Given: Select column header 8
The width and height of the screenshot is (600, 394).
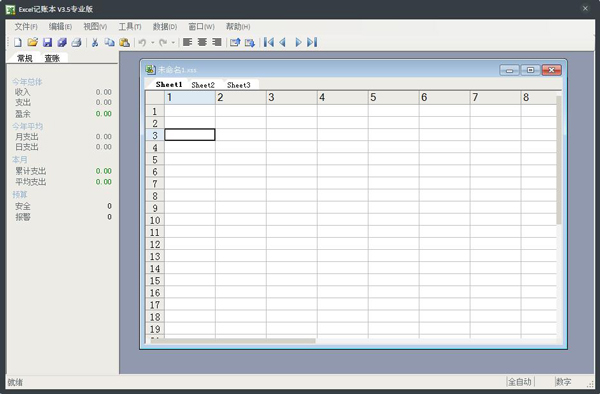Looking at the screenshot, I should (x=538, y=98).
